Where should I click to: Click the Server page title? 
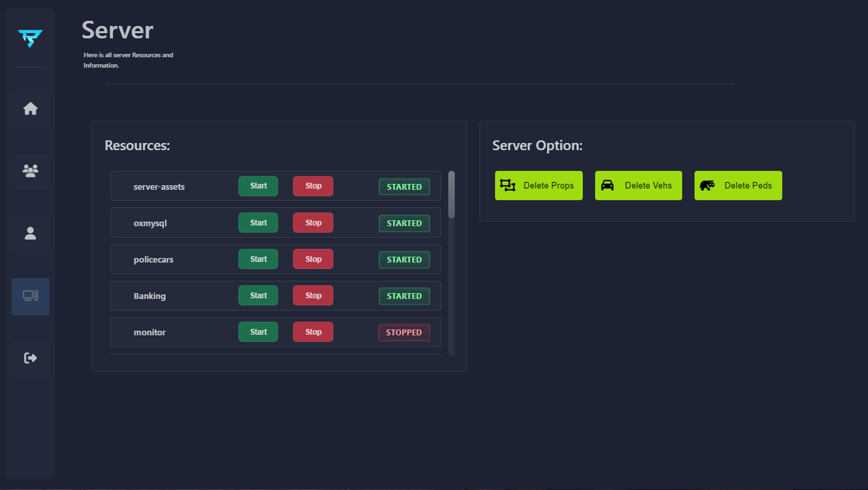118,31
